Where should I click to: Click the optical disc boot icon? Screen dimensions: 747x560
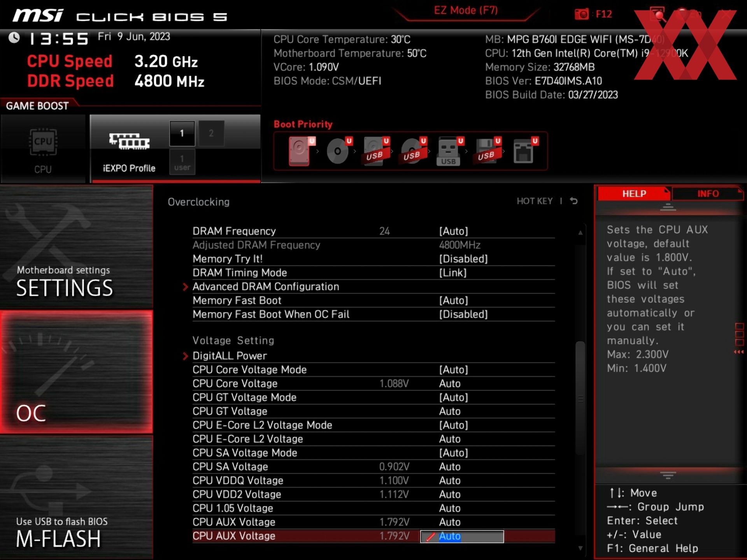(x=337, y=152)
